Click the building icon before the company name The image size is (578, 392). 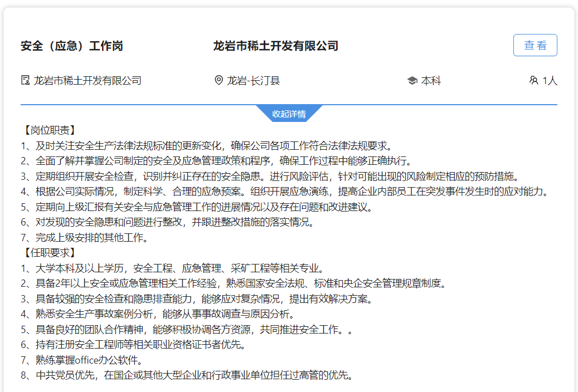pyautogui.click(x=25, y=80)
